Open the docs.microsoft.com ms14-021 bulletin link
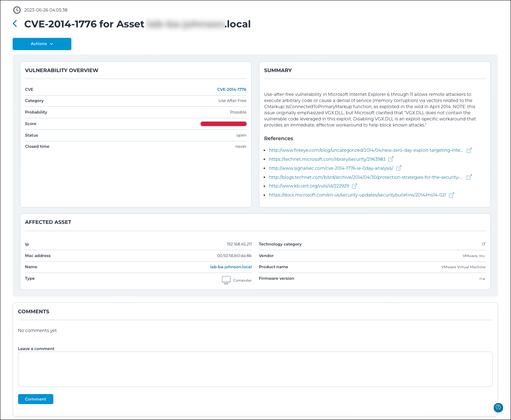Screen dimensions: 511x420 (x=357, y=195)
